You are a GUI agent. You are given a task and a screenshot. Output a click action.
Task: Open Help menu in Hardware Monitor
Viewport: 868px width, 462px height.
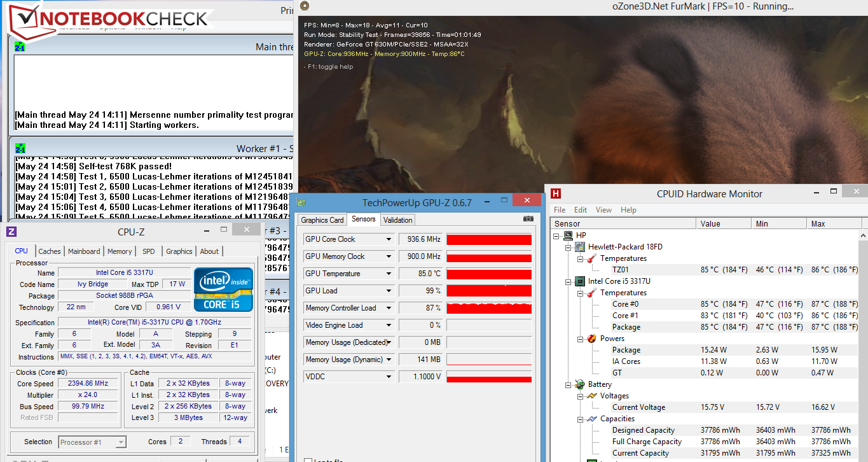628,210
